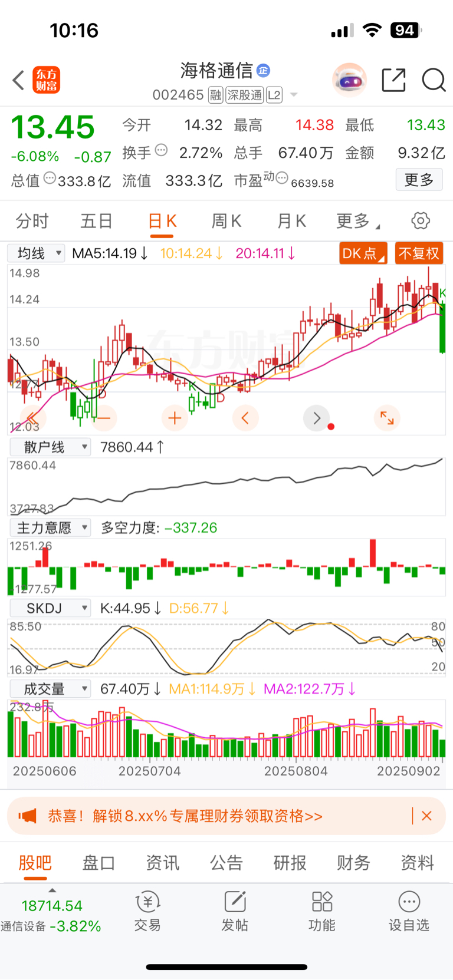Tap the blue verified badge by 海格通信

(x=263, y=71)
